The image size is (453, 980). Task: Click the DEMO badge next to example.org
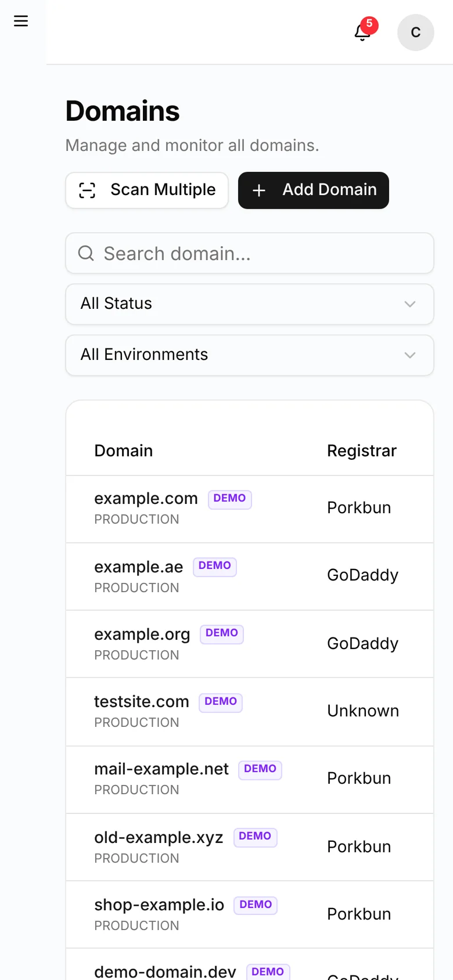tap(222, 633)
